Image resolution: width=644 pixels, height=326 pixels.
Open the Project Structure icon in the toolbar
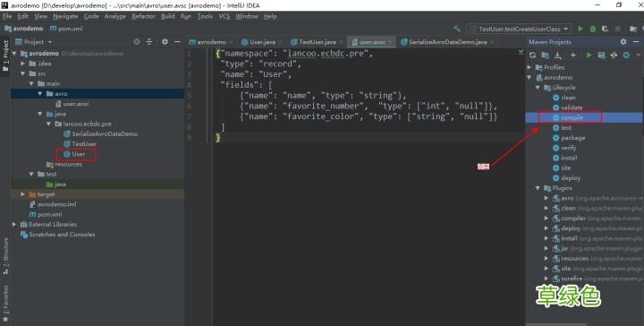click(x=633, y=29)
